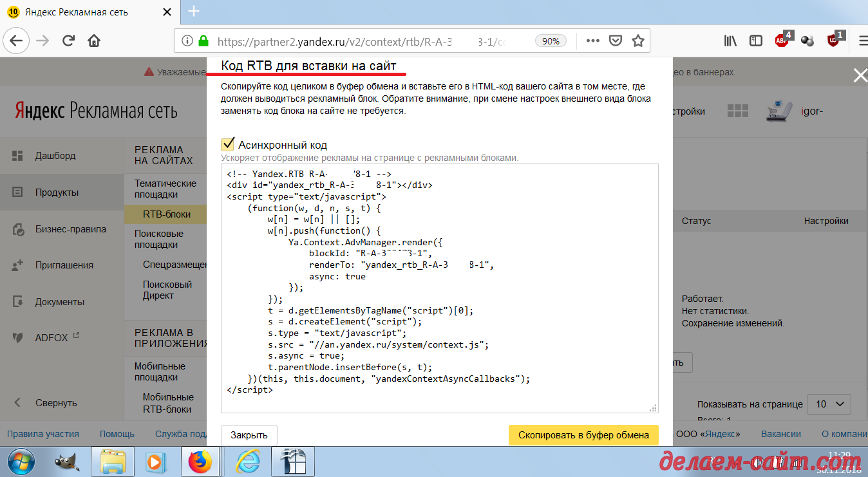868x477 pixels.
Task: Close the dialog overlay with the X
Action: click(x=860, y=75)
